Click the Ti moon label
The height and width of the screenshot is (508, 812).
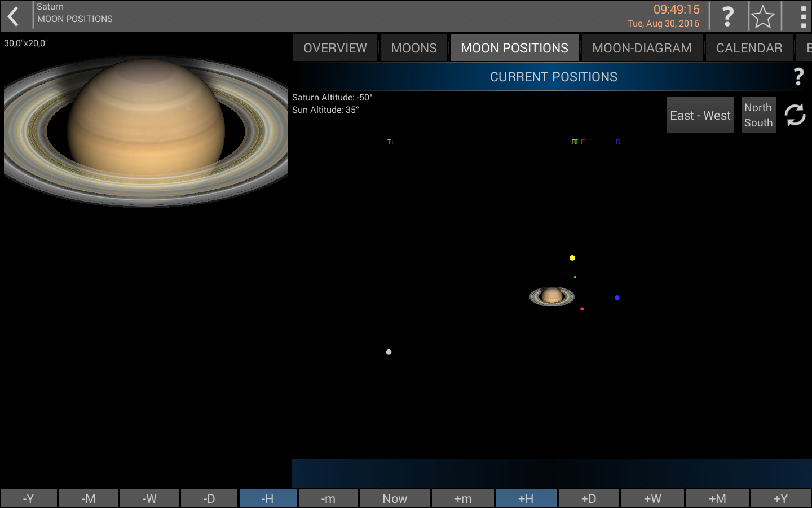point(390,142)
